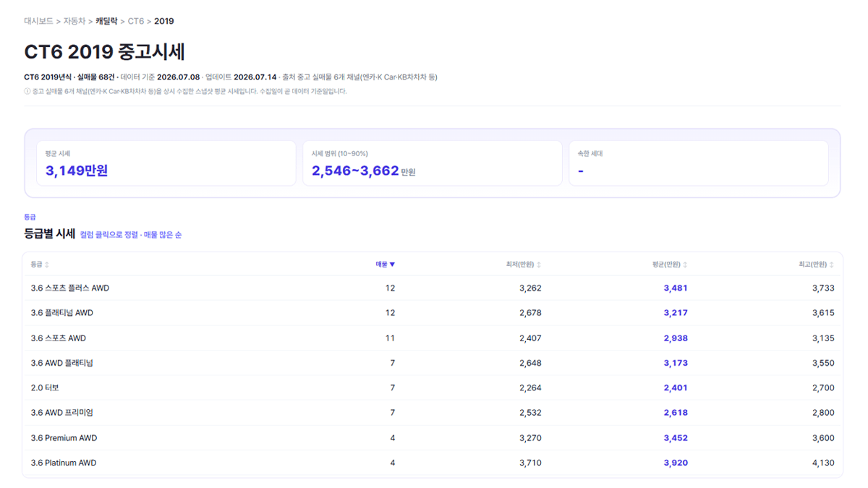Select the 2019 breadcrumb item
The image size is (868, 488).
(164, 22)
